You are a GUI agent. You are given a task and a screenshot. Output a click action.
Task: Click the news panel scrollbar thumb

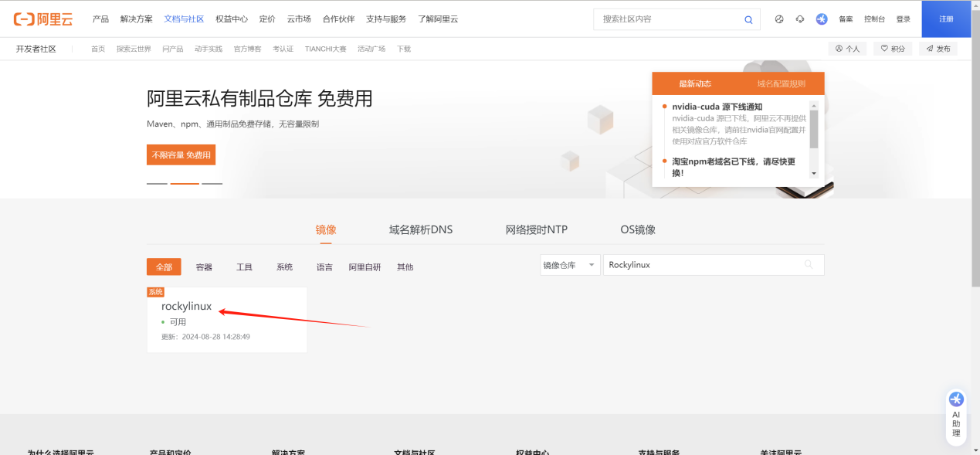813,128
